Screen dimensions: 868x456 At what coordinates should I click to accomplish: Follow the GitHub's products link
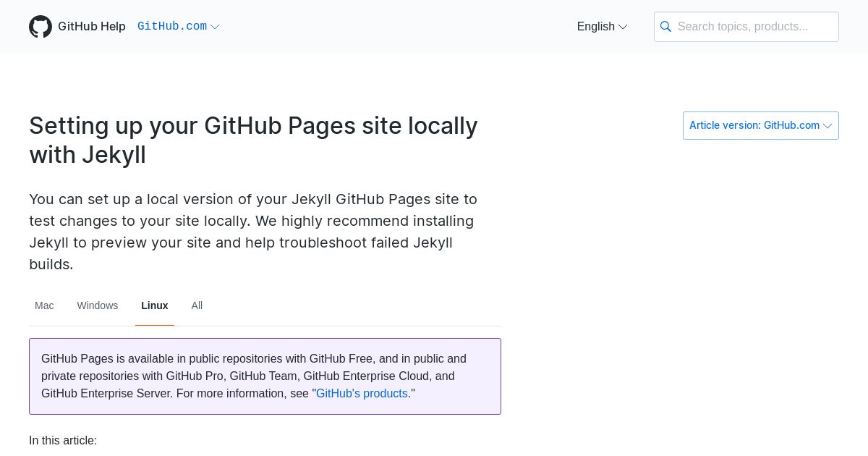pos(362,393)
